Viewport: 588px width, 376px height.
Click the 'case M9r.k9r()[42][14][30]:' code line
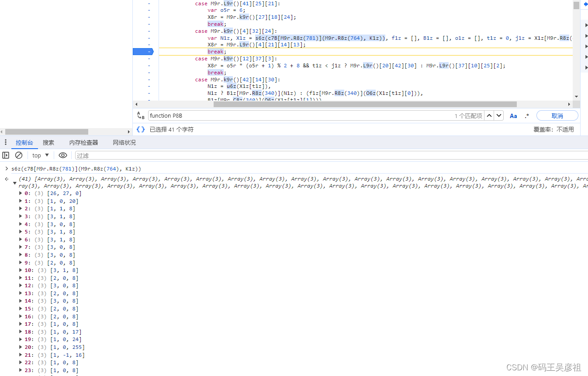[238, 80]
